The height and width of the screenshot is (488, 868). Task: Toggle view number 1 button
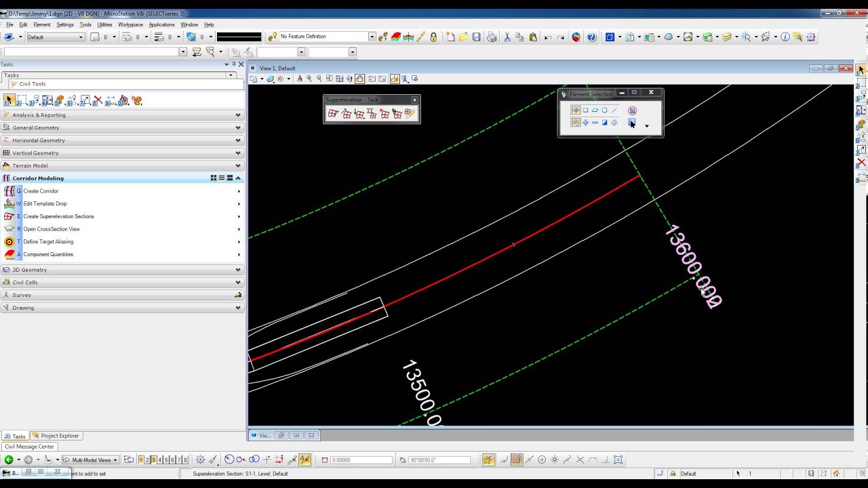(x=141, y=460)
